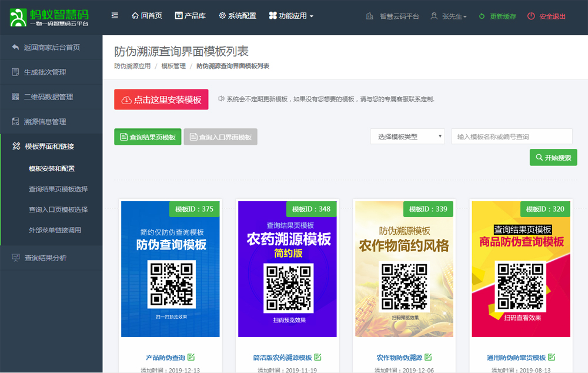
Task: Click the speaker notice icon beside system message
Action: 221,99
